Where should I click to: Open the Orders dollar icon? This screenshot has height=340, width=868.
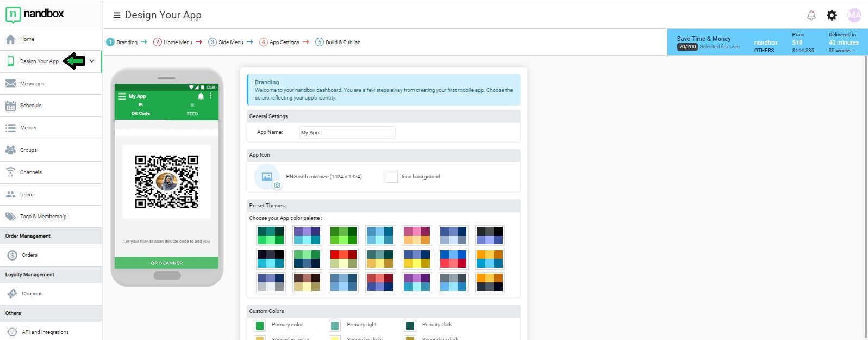13,255
